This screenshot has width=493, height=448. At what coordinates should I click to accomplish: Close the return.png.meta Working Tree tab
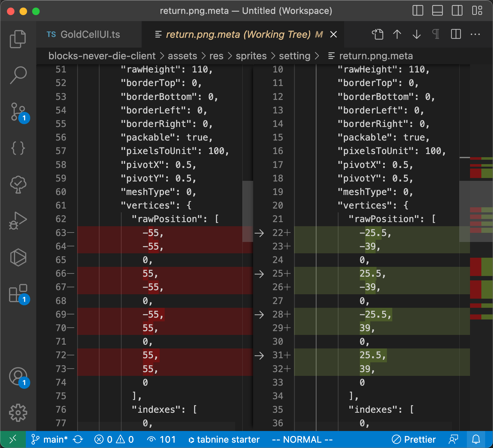pos(333,34)
